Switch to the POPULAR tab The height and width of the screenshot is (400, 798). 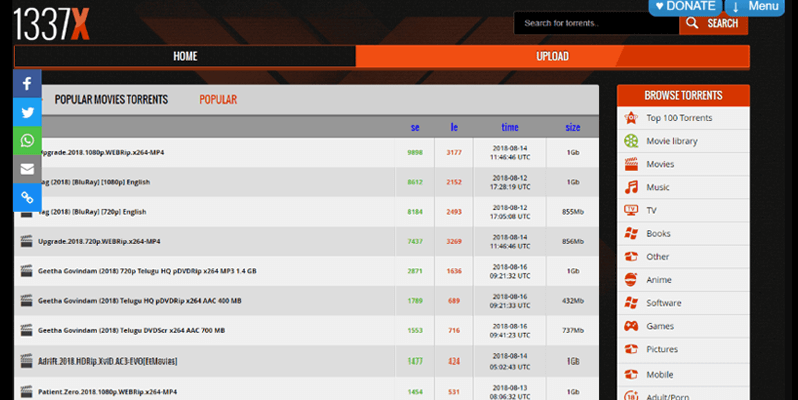tap(218, 100)
